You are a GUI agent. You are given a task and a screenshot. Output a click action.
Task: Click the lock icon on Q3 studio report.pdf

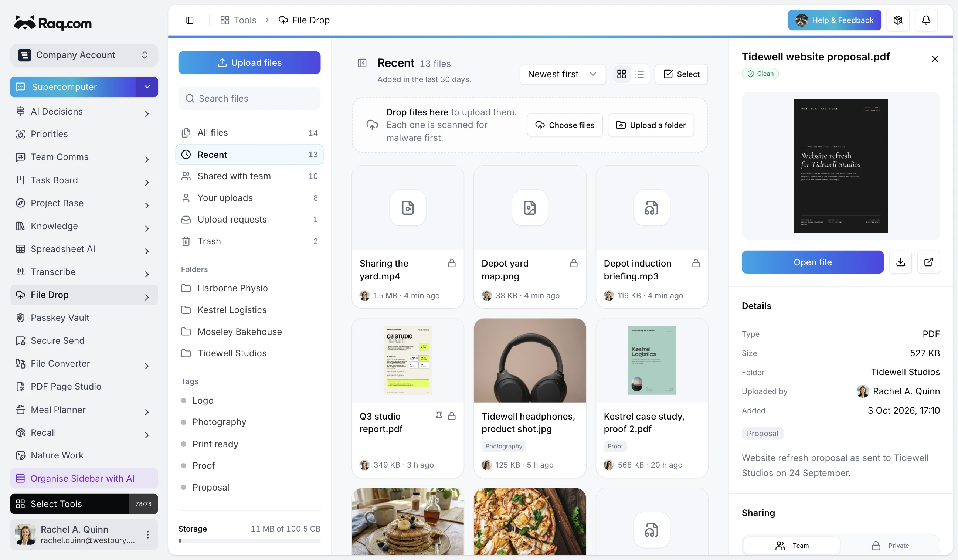click(x=451, y=415)
